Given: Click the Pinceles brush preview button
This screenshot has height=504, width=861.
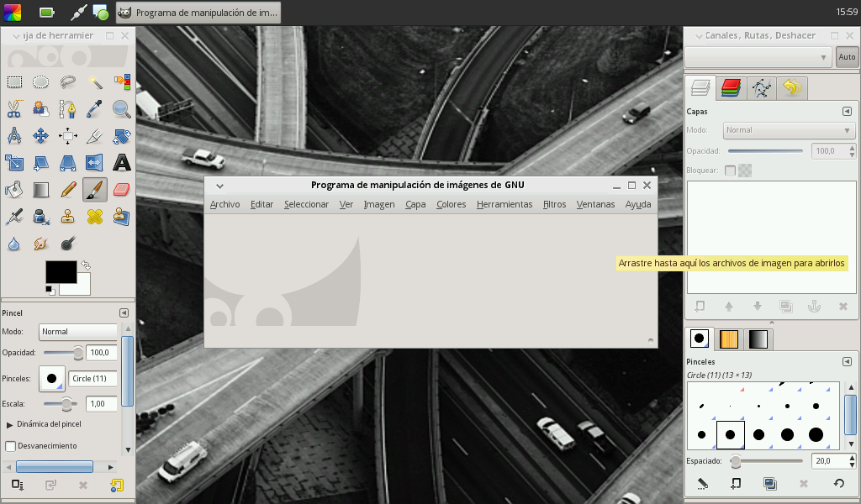Looking at the screenshot, I should (x=52, y=379).
